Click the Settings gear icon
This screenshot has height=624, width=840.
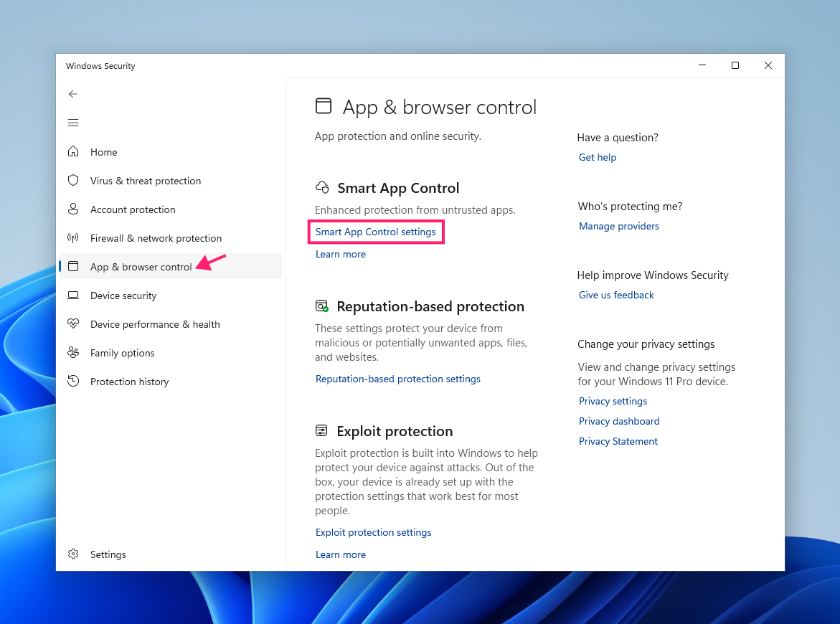pyautogui.click(x=73, y=554)
